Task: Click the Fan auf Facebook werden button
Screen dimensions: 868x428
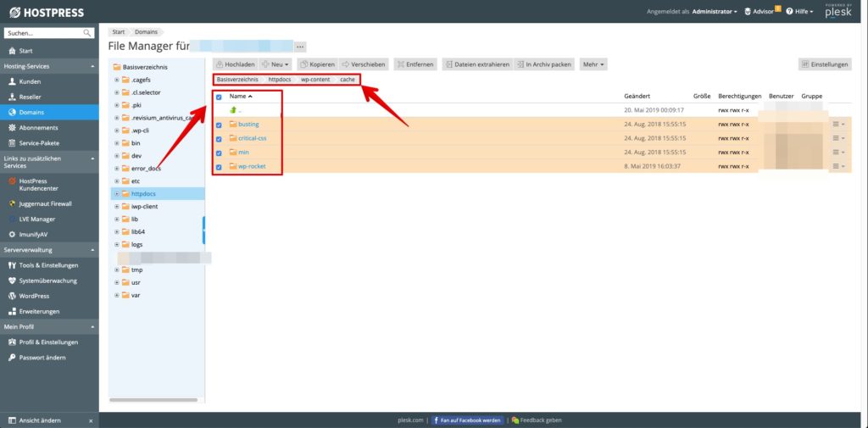Action: coord(467,420)
